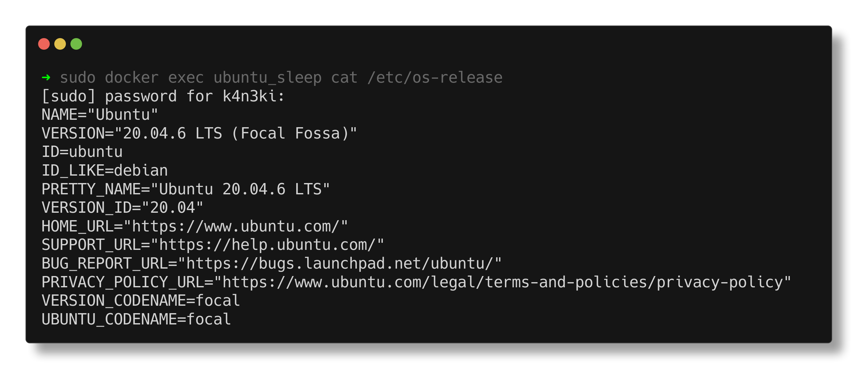Click the ID=ubuntu line
This screenshot has width=868, height=379.
click(82, 152)
